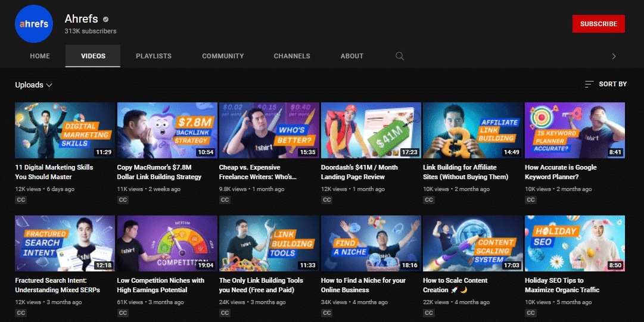The height and width of the screenshot is (322, 644).
Task: Open 'How to Find a Niche' title link
Action: (x=363, y=285)
